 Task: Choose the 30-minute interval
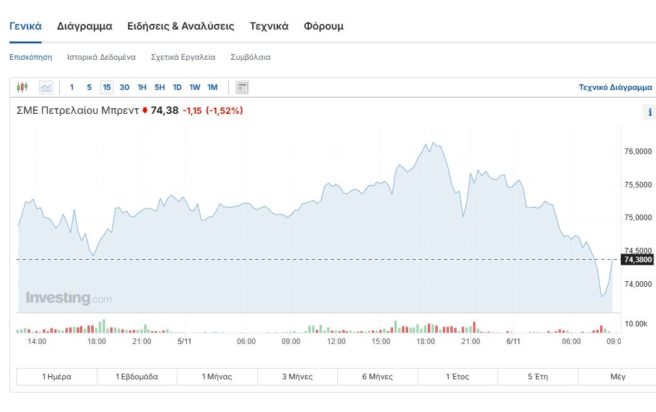(124, 88)
